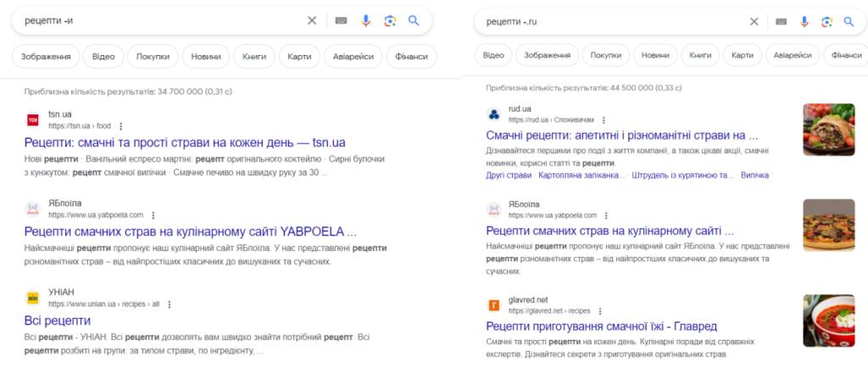Click URL 'https://rud.ua › Споживачам'

pyautogui.click(x=551, y=120)
